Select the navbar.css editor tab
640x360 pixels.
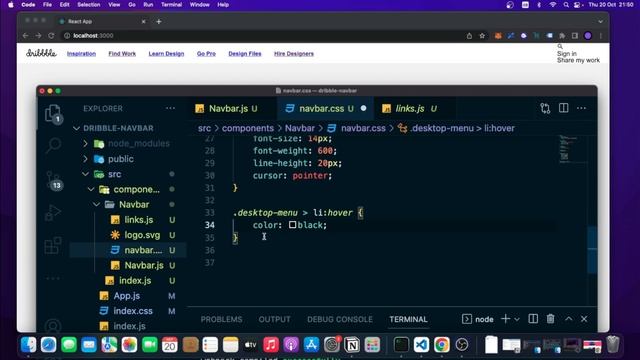(325, 109)
